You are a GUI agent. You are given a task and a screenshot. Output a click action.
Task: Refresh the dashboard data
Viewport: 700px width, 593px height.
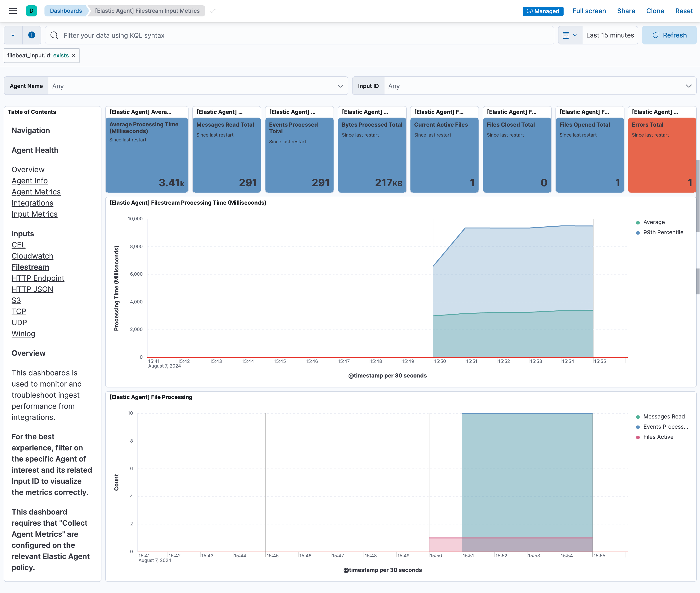click(x=669, y=35)
